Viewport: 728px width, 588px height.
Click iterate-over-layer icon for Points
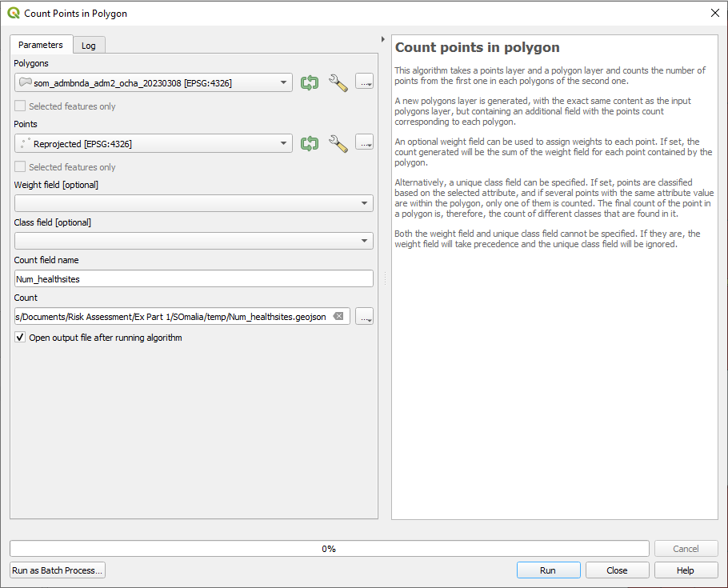coord(309,143)
